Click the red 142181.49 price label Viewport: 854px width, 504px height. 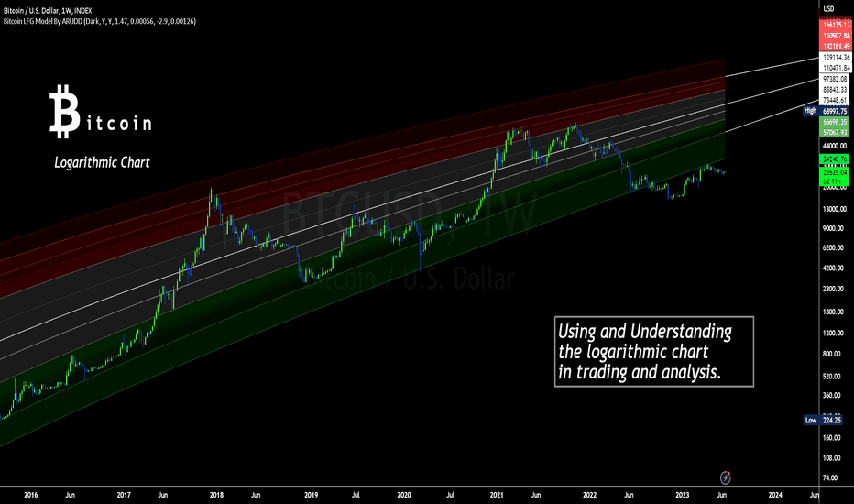pos(836,47)
